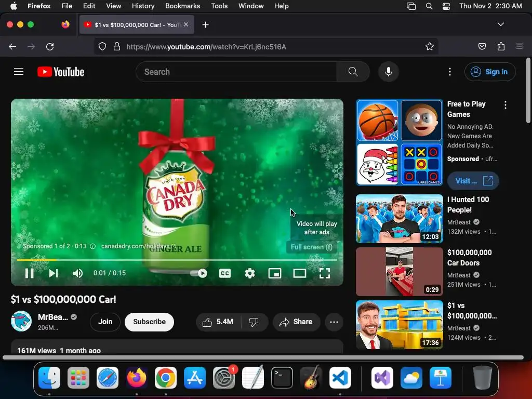
Task: Enter full screen with the fullscreen icon
Action: point(325,273)
